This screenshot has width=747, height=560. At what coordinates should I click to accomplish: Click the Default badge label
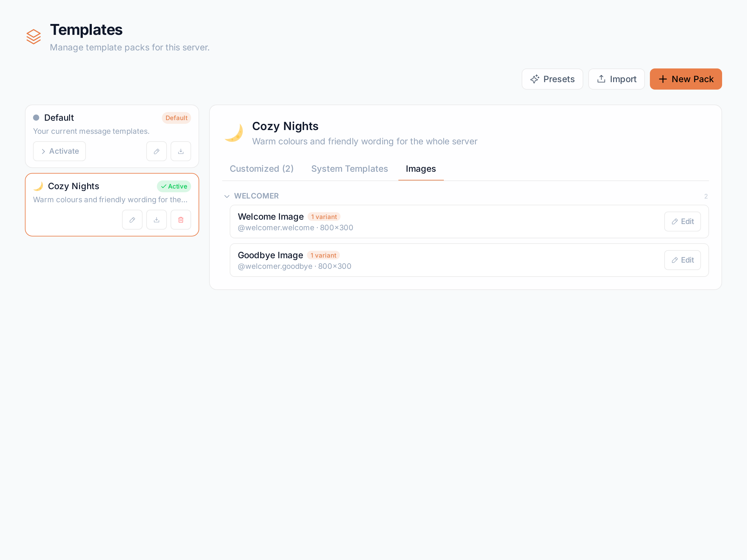(176, 118)
